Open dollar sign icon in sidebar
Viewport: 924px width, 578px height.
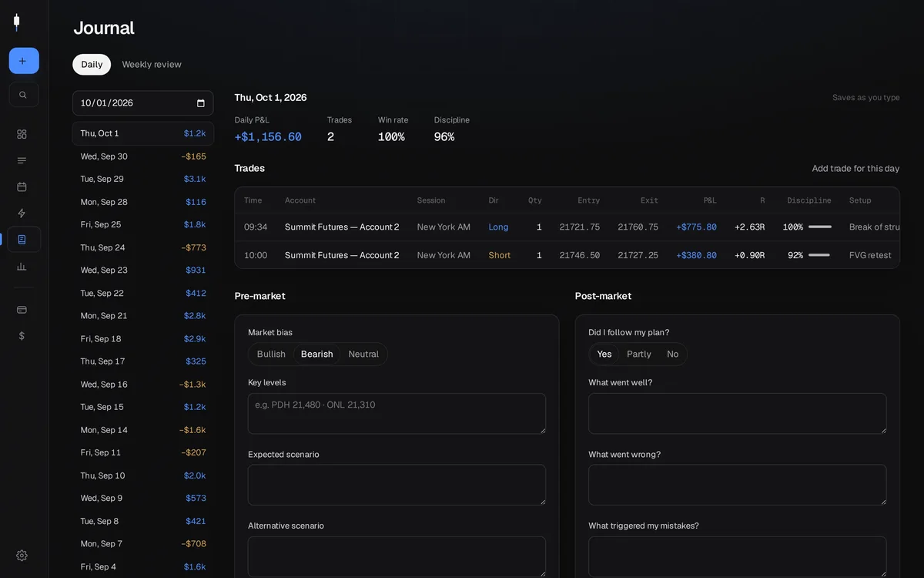[22, 335]
